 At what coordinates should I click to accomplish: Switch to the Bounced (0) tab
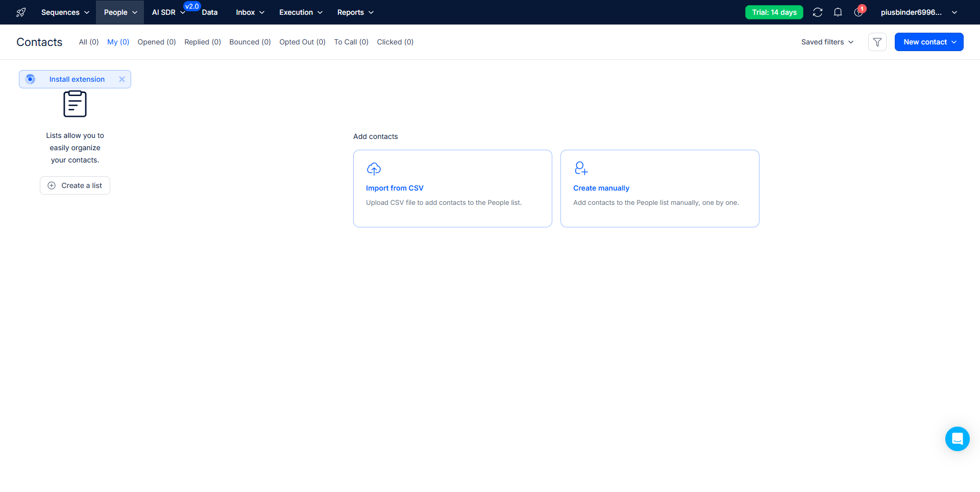[x=250, y=42]
